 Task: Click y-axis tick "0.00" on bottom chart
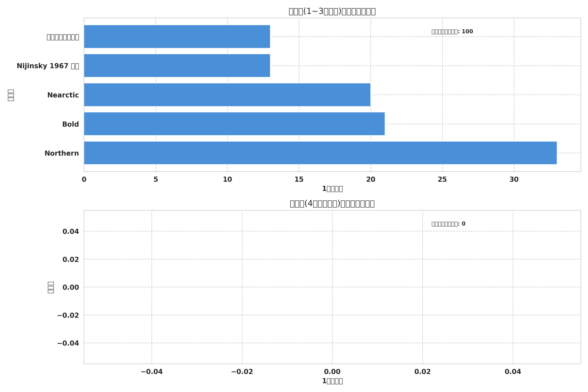click(x=71, y=288)
